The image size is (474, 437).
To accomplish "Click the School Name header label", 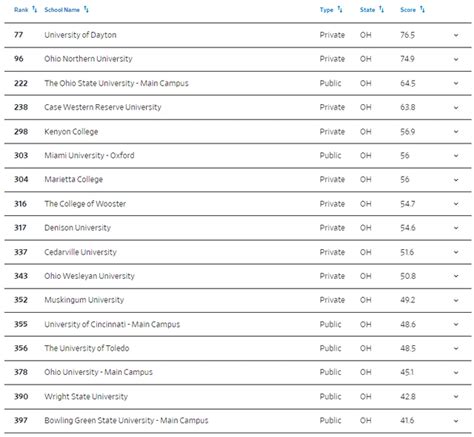I will click(x=62, y=10).
